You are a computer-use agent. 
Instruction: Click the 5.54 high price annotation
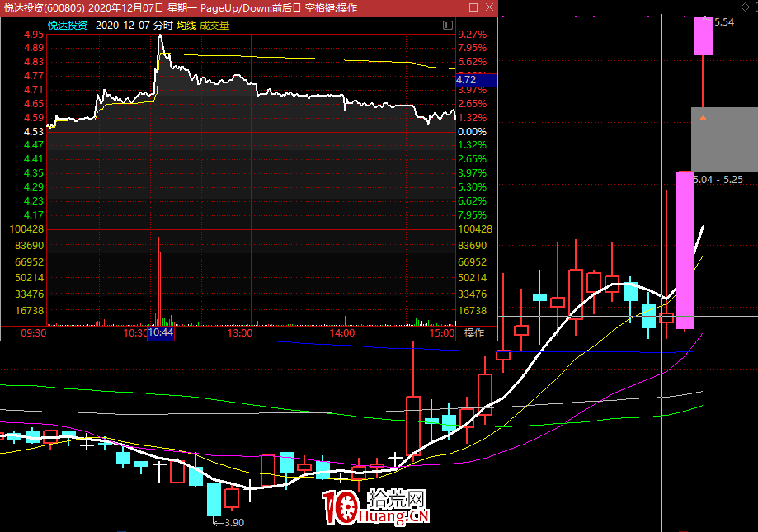pos(723,21)
